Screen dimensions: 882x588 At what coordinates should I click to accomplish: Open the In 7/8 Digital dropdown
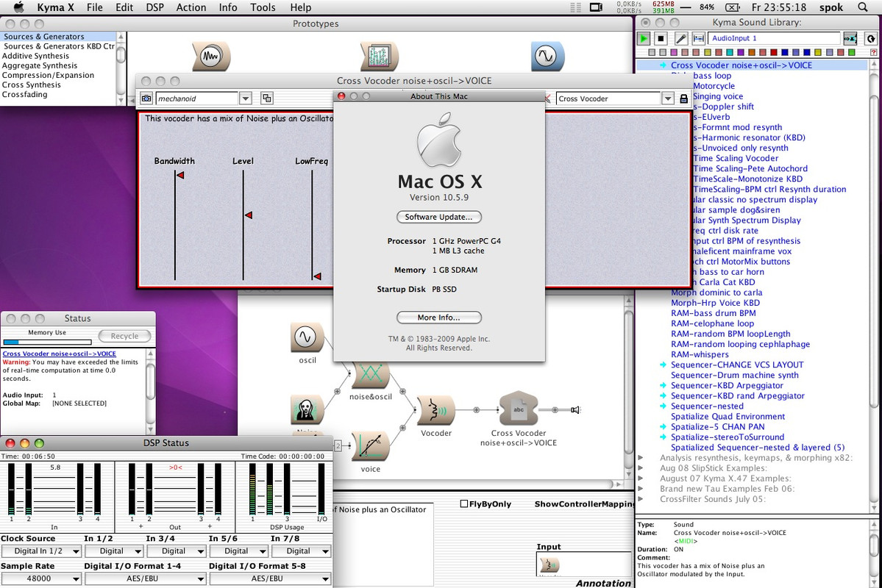click(302, 551)
